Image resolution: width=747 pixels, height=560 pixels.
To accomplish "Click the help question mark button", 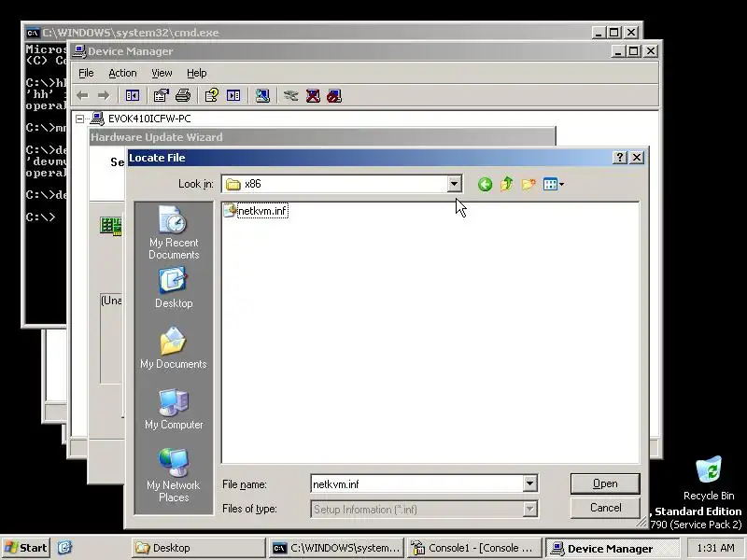I will 619,158.
